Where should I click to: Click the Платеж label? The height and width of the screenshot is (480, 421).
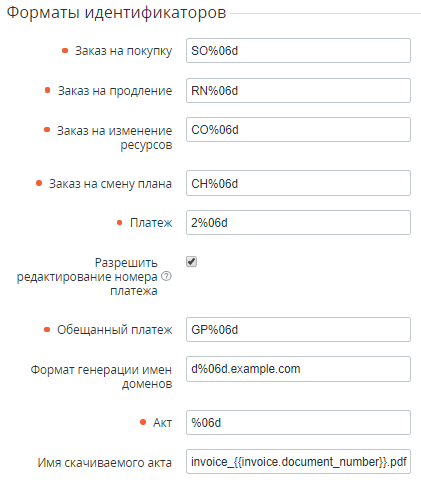[151, 223]
